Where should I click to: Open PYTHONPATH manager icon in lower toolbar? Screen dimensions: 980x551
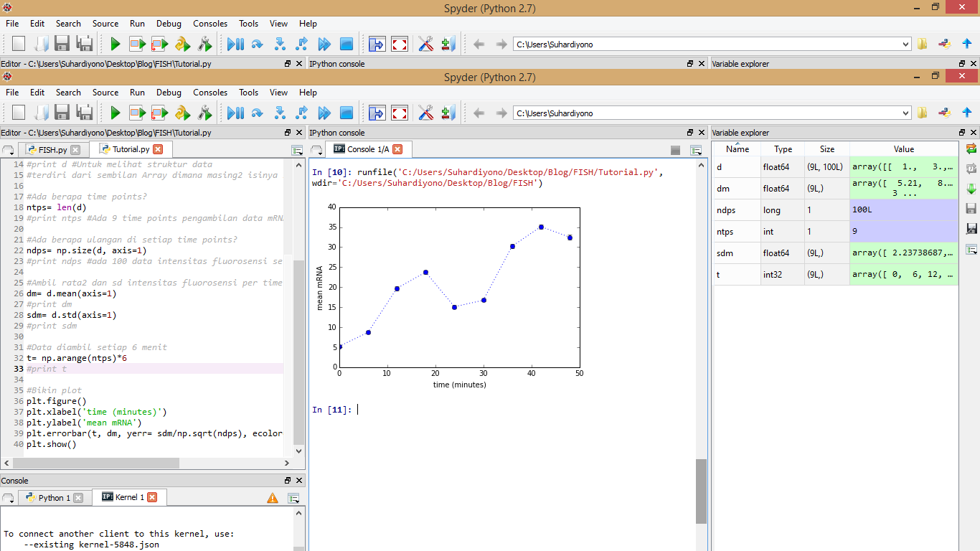click(x=448, y=113)
